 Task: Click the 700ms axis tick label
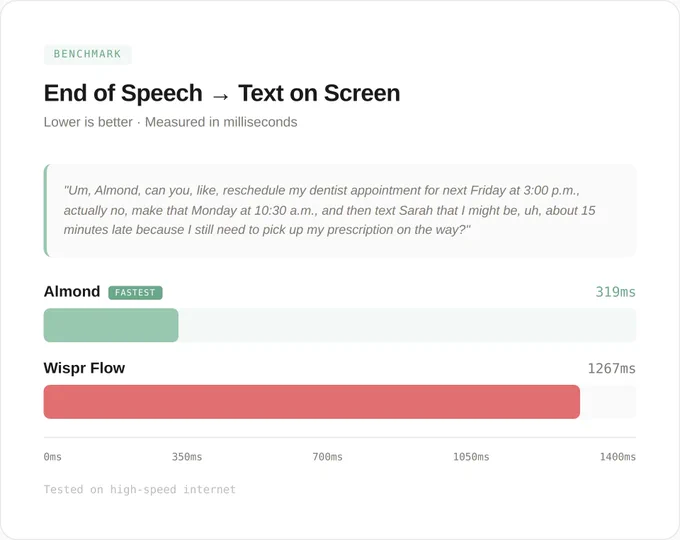[x=327, y=457]
